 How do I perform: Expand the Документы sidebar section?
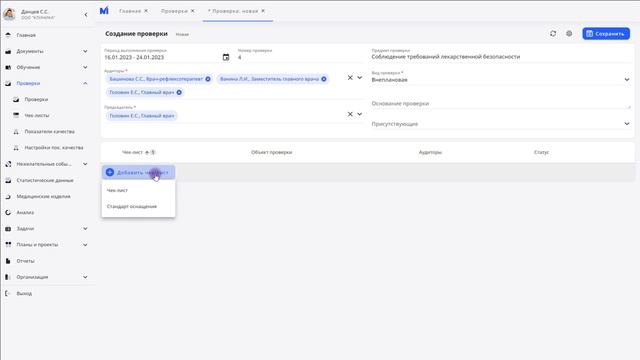coord(85,51)
